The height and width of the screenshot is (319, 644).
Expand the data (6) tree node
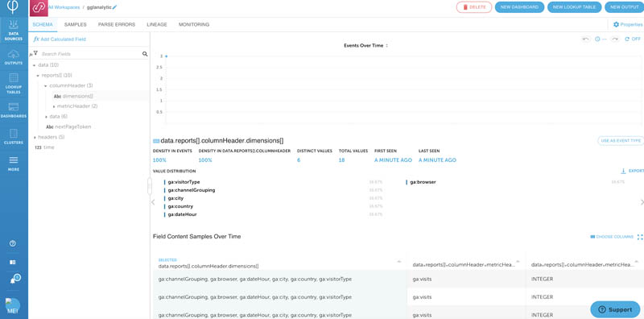click(x=46, y=117)
